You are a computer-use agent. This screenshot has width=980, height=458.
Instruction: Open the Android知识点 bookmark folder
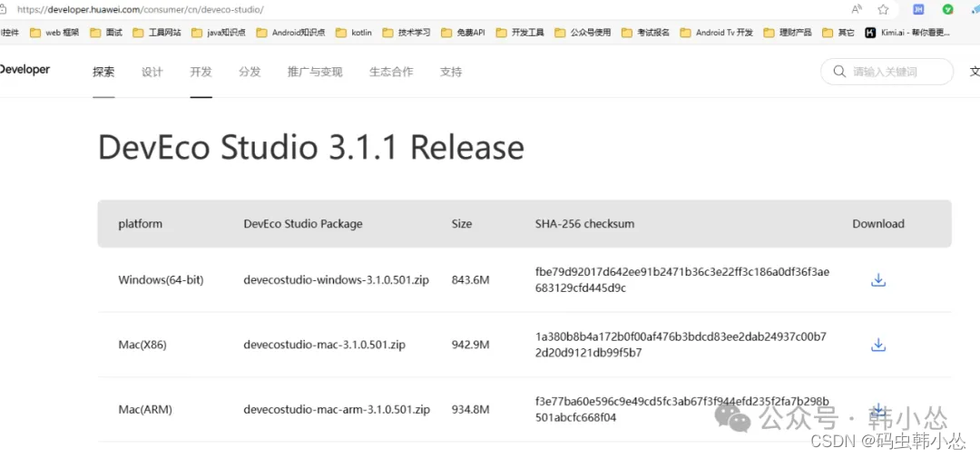click(x=290, y=33)
